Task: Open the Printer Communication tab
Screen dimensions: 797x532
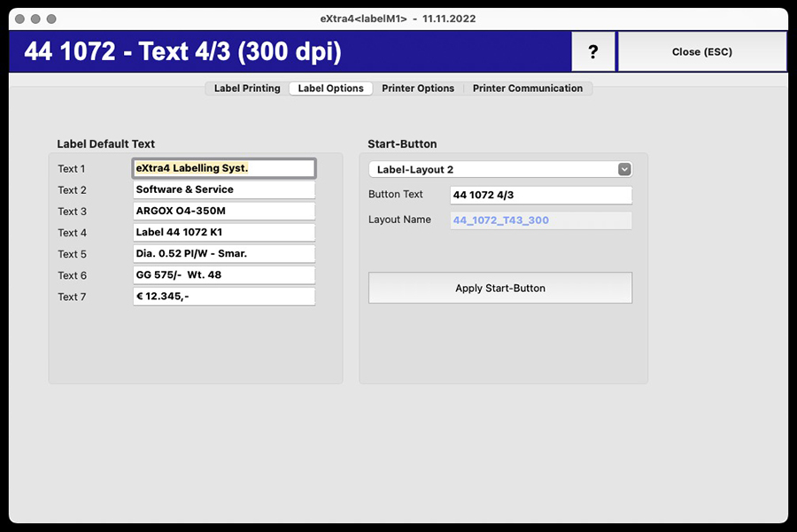Action: tap(528, 89)
